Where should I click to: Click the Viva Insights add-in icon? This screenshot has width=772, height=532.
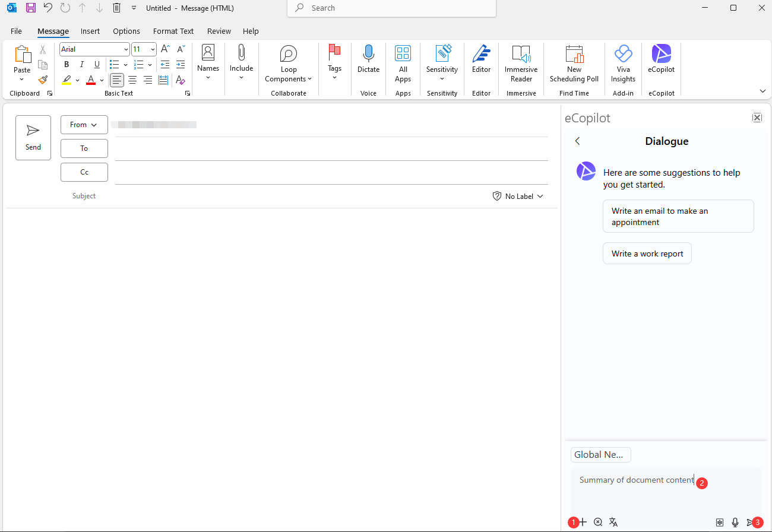[623, 62]
